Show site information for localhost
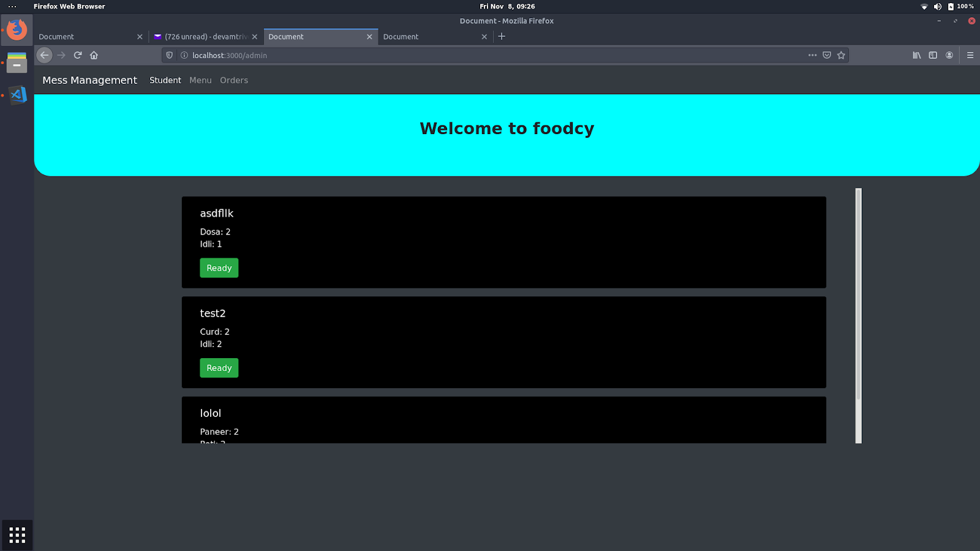 (184, 55)
